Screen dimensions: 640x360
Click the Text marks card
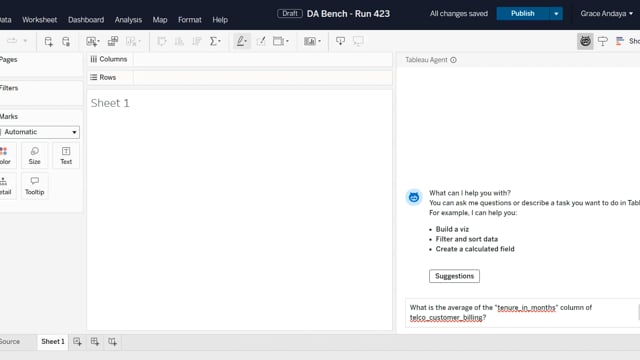pos(66,156)
